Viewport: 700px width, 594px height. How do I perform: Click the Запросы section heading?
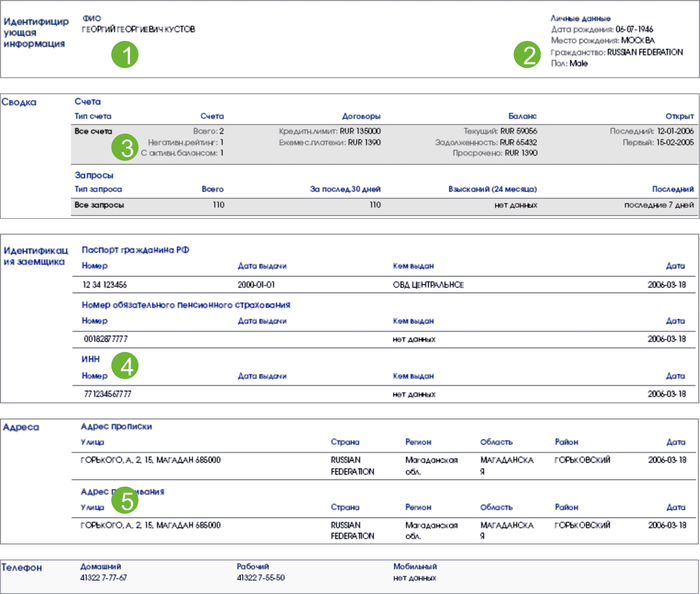pos(94,175)
